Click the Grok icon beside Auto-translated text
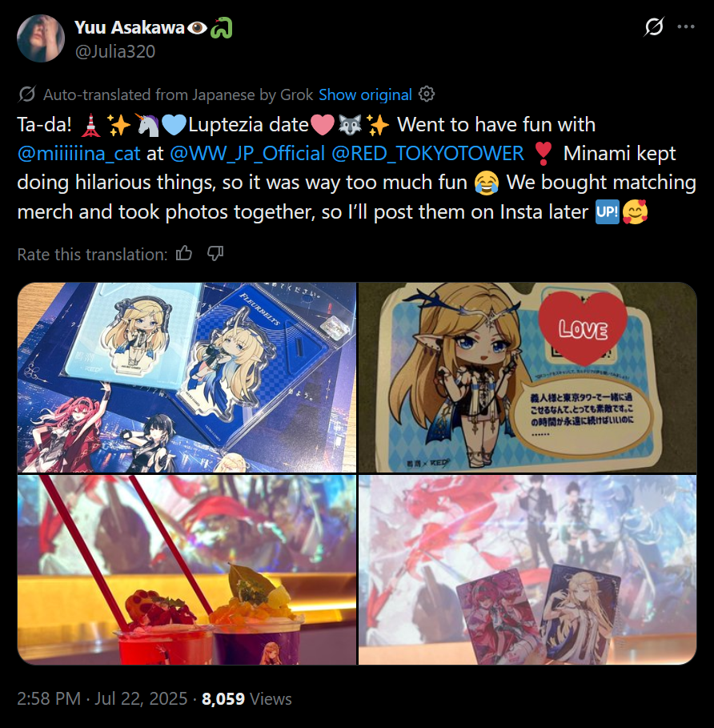 [27, 95]
